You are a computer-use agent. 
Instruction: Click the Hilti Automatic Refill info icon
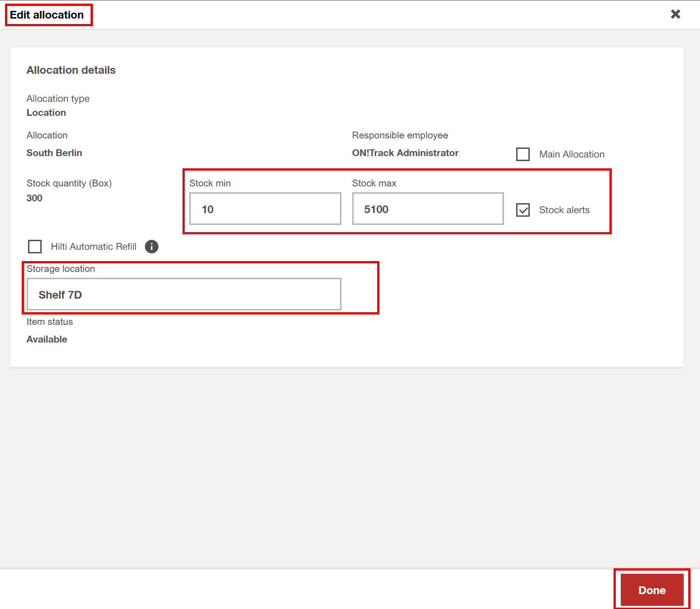pos(152,247)
